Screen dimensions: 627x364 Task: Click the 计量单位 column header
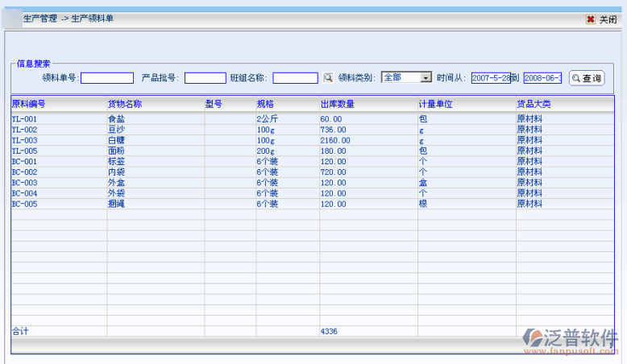pyautogui.click(x=435, y=104)
